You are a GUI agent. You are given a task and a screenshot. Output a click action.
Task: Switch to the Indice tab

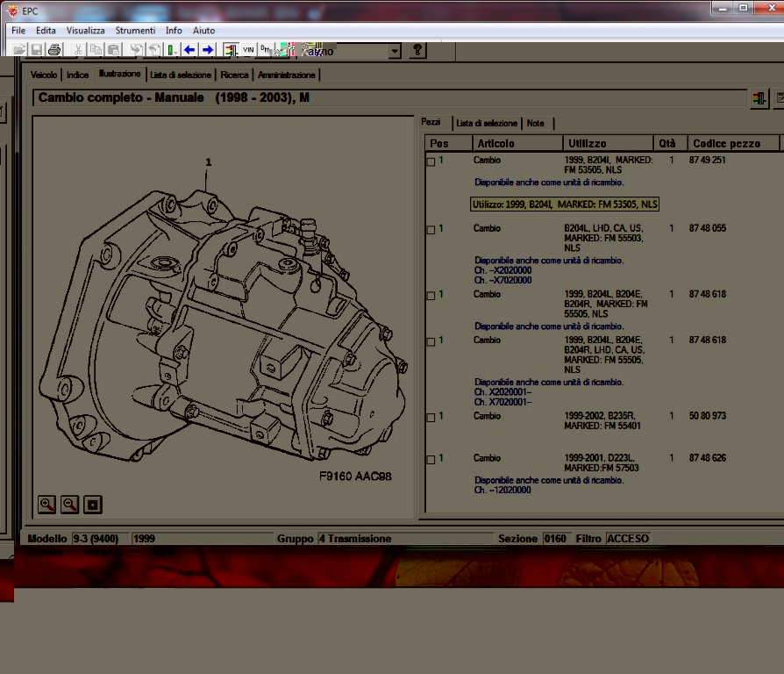(77, 75)
